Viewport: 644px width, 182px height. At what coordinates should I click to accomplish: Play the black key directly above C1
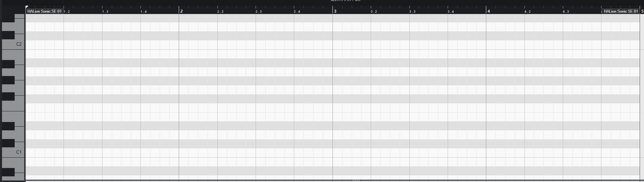8,143
